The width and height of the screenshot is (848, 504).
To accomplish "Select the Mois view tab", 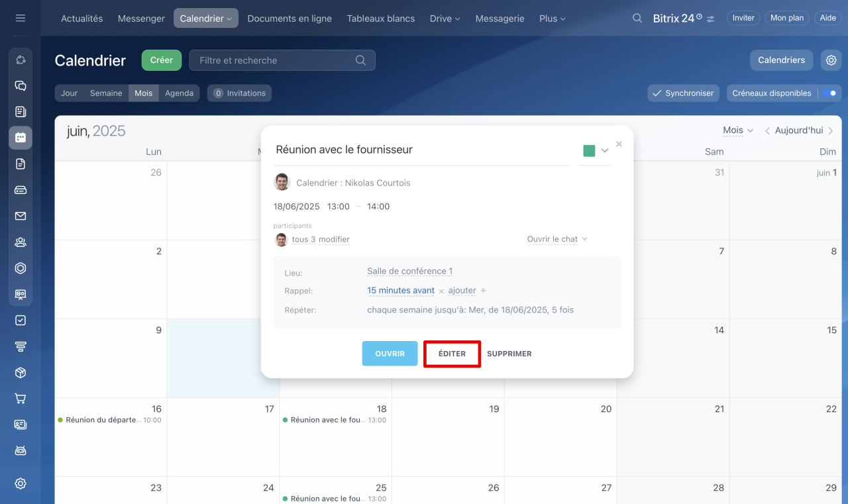I will (x=144, y=93).
